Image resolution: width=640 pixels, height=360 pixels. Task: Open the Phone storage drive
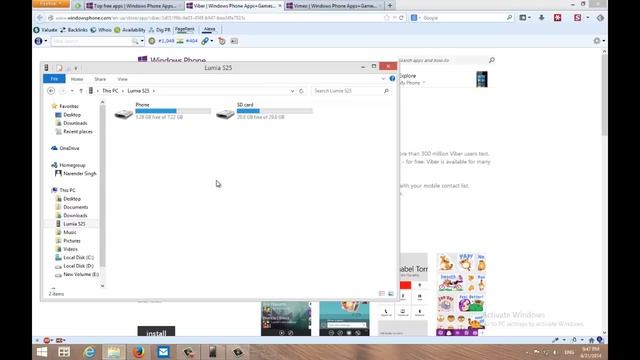[x=162, y=111]
